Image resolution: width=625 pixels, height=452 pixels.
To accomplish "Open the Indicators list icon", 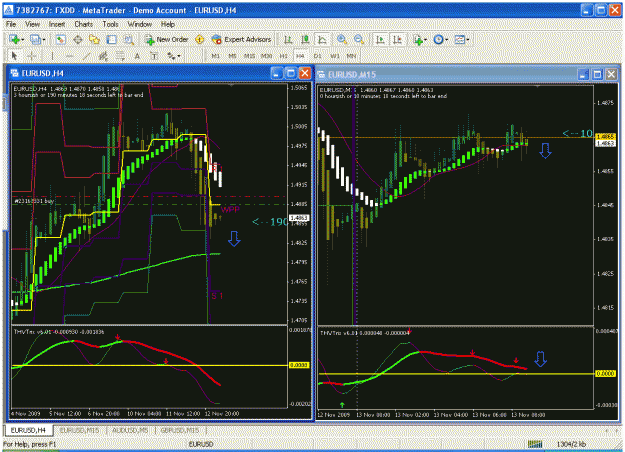I will (x=418, y=39).
